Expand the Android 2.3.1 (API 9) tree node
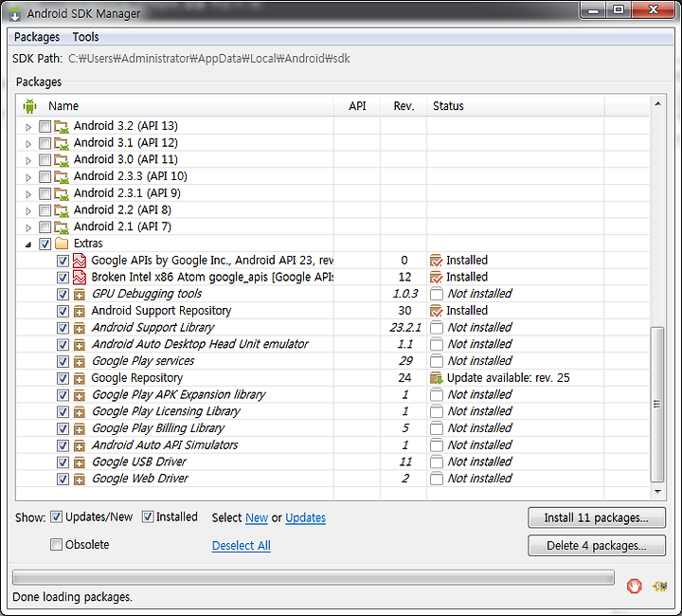Viewport: 682px width, 616px height. [x=28, y=194]
